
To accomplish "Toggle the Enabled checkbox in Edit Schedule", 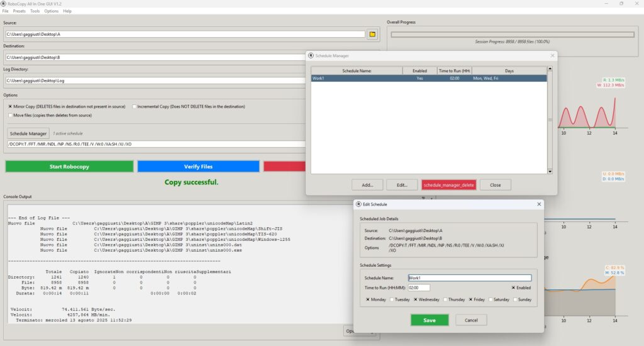I will (513, 287).
